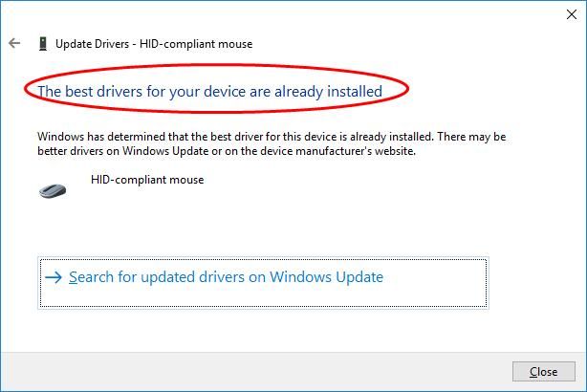Click the "best drivers already installed" heading
The height and width of the screenshot is (392, 587).
tap(209, 91)
